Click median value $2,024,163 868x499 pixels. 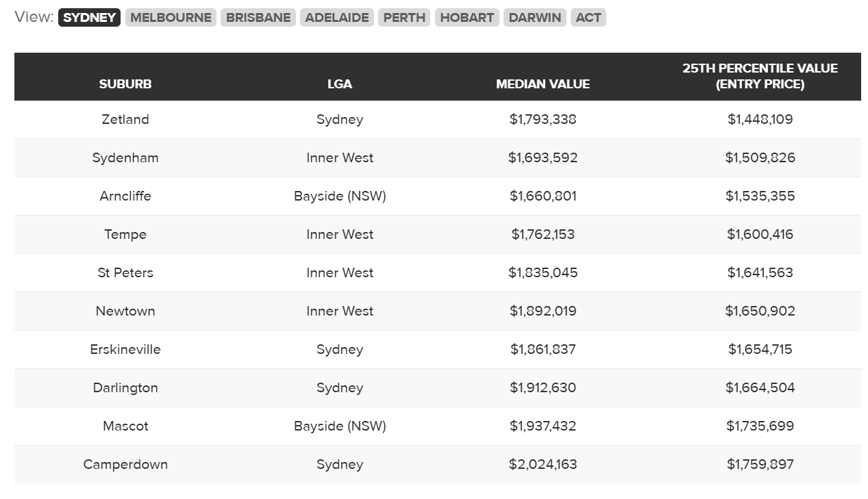[x=543, y=464]
